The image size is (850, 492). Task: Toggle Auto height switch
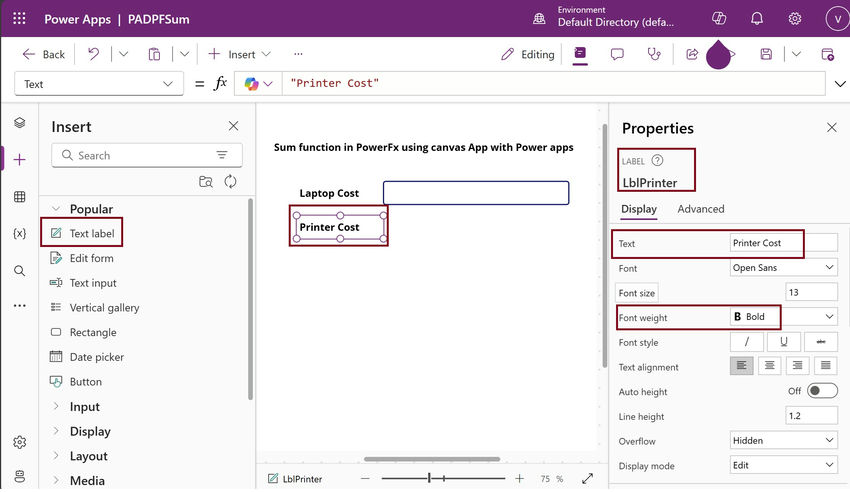tap(822, 391)
